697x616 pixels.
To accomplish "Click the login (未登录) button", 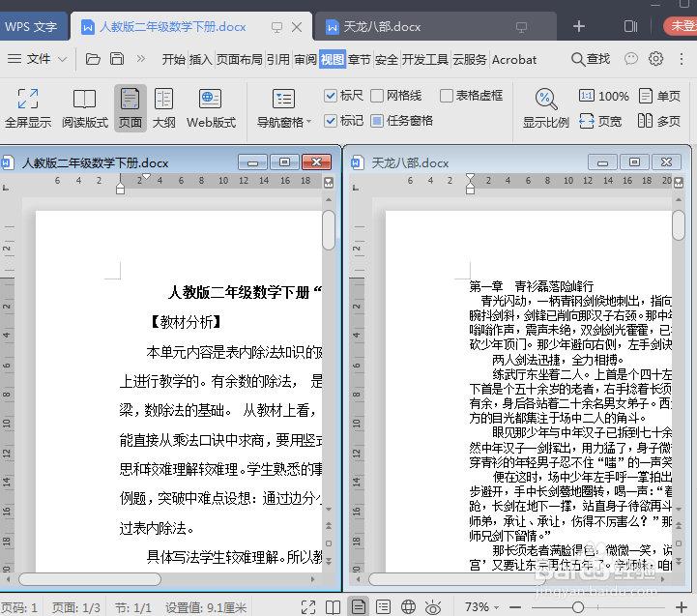I will tap(682, 26).
